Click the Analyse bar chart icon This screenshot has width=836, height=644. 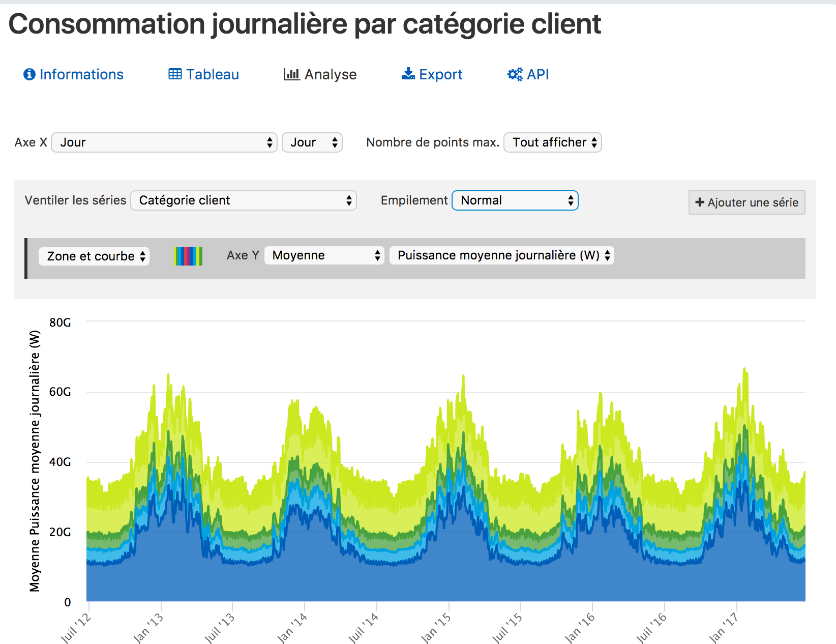pyautogui.click(x=291, y=74)
